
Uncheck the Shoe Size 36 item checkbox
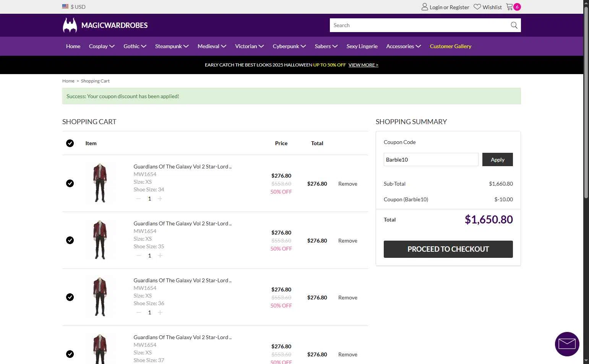[x=70, y=297]
